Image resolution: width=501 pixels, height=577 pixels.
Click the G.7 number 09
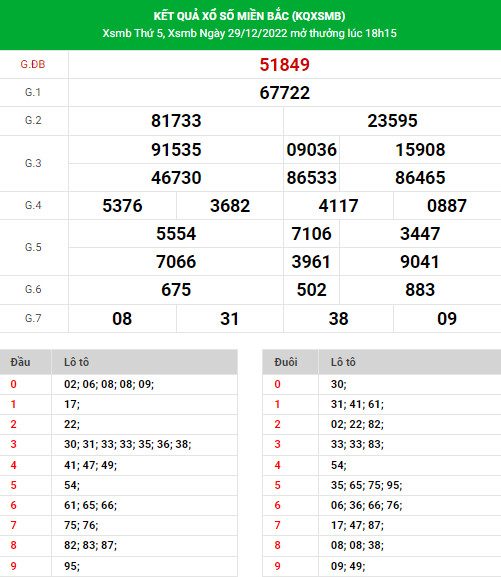coord(447,319)
